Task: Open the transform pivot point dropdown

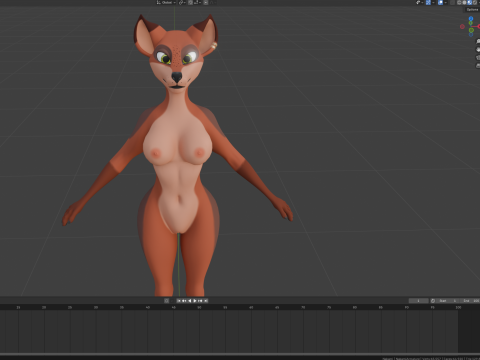Action: pyautogui.click(x=182, y=2)
